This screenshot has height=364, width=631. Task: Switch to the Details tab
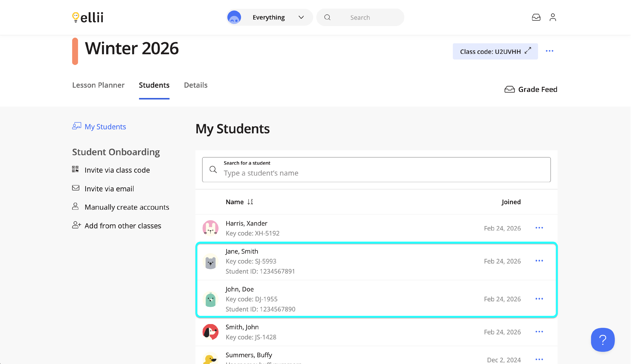[x=195, y=85]
